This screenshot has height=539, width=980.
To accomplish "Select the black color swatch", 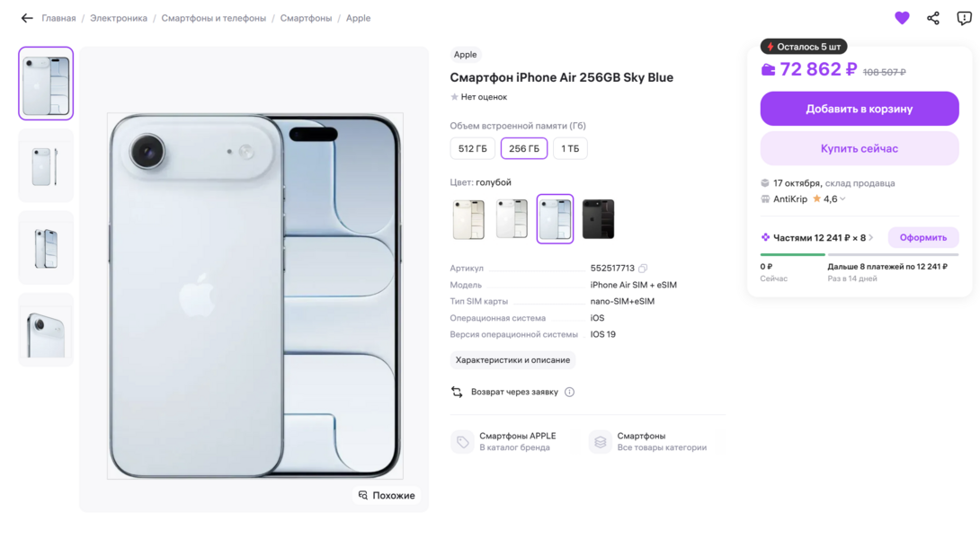I will point(598,219).
